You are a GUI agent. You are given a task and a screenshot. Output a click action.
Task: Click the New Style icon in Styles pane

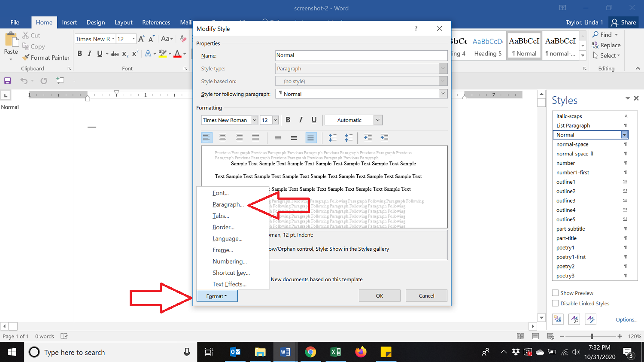pyautogui.click(x=558, y=319)
